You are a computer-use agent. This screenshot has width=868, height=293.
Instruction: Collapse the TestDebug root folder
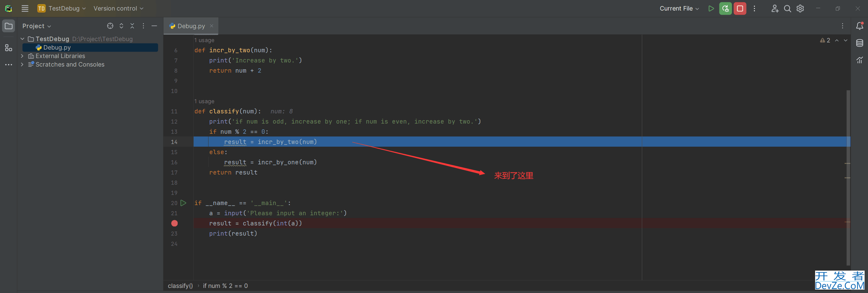(x=22, y=39)
